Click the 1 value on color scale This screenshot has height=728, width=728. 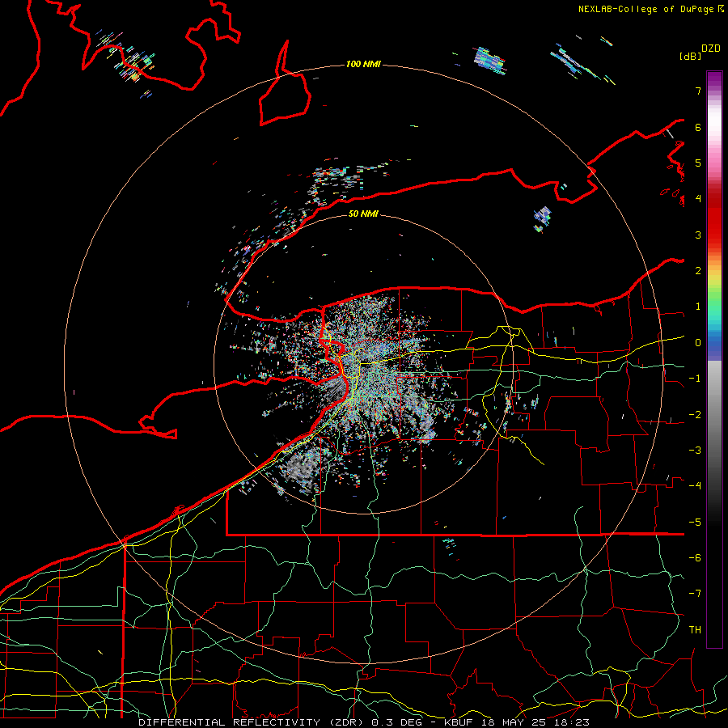pyautogui.click(x=698, y=307)
